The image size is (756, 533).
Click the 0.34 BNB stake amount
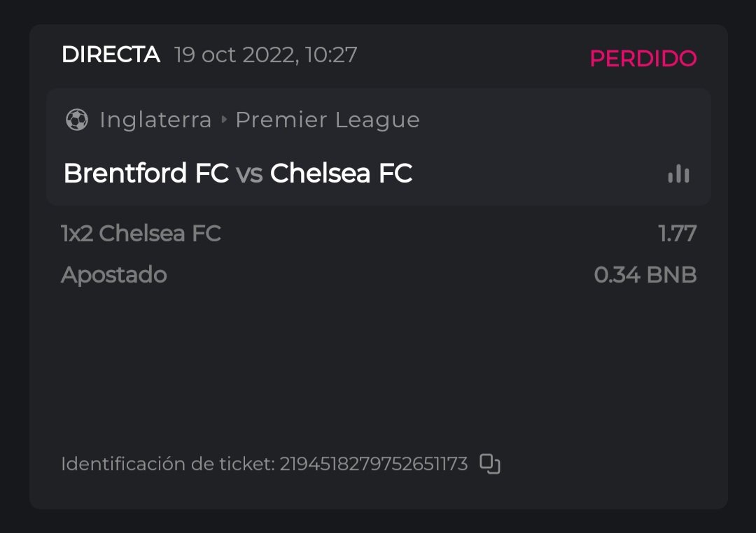pyautogui.click(x=645, y=275)
